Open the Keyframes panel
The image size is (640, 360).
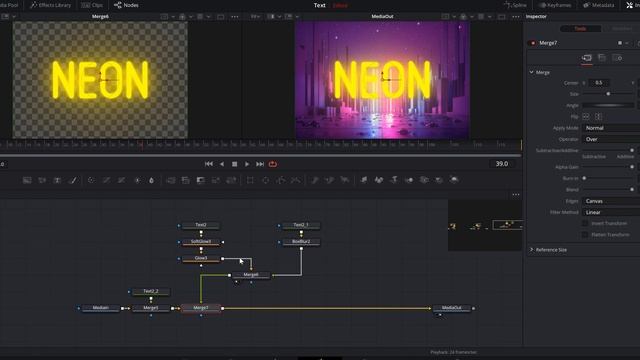(x=555, y=5)
